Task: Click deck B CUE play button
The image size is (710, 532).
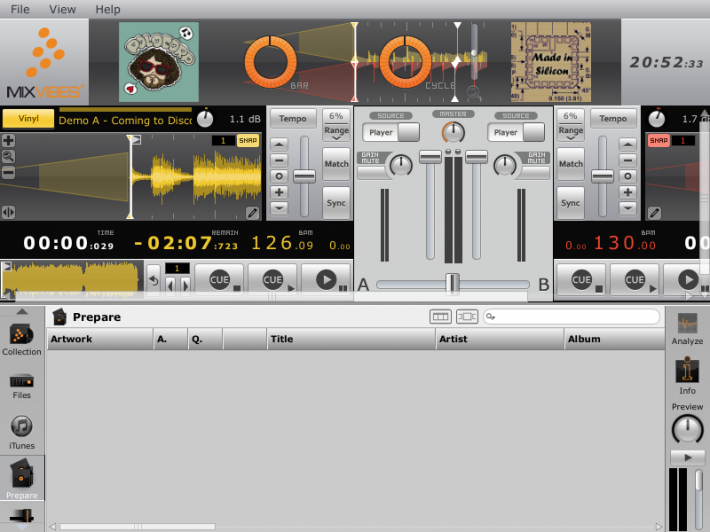Action: tap(635, 280)
